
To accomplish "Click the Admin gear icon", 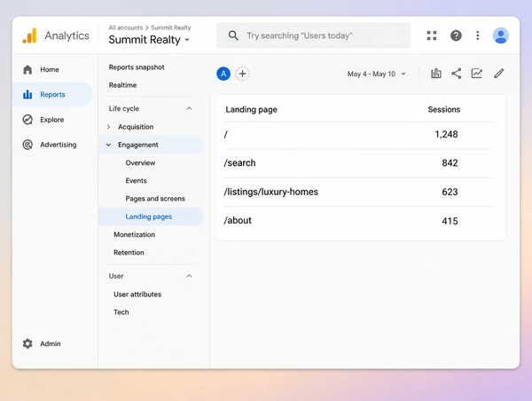I will click(27, 343).
